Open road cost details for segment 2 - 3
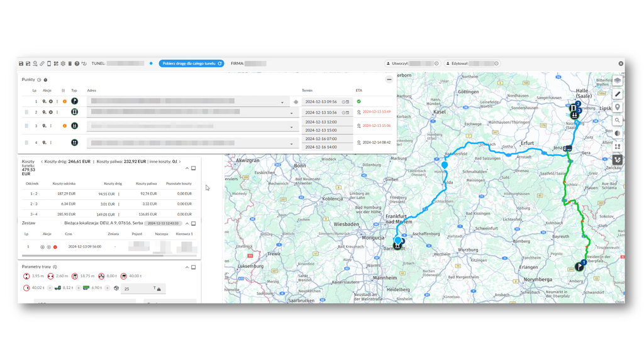This screenshot has height=362, width=644. tap(119, 204)
